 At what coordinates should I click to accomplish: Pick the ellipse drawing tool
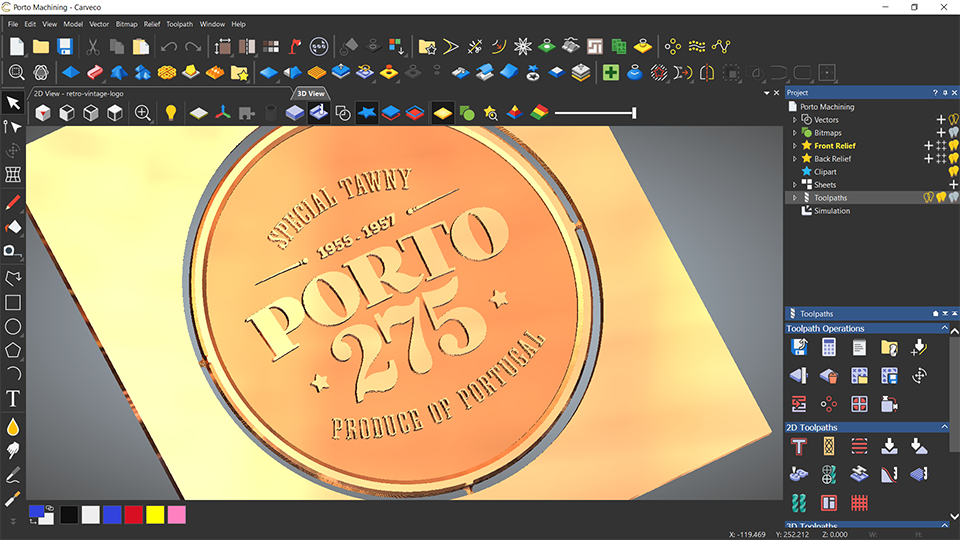click(x=13, y=326)
